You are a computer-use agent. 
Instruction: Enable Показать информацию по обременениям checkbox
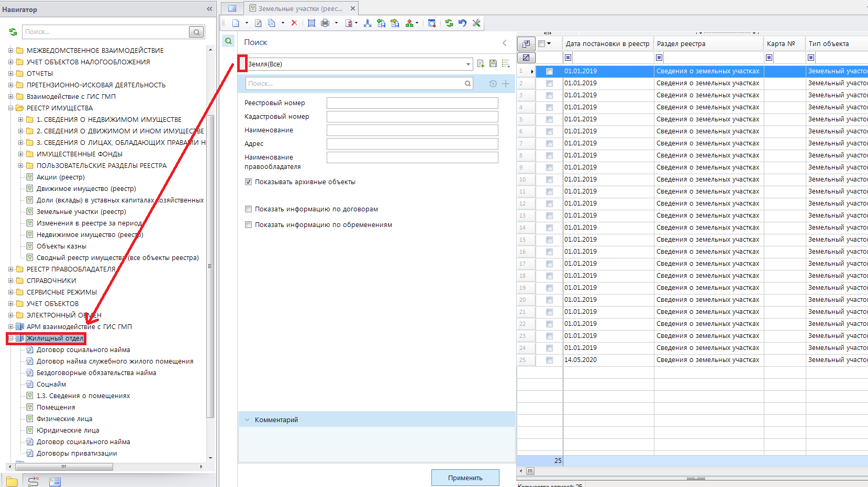click(x=248, y=225)
